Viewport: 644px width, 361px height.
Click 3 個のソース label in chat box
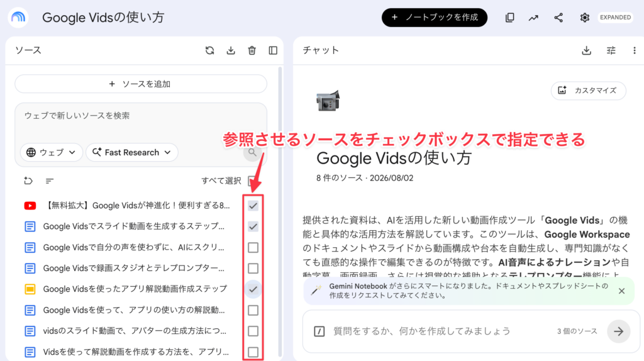pyautogui.click(x=577, y=331)
